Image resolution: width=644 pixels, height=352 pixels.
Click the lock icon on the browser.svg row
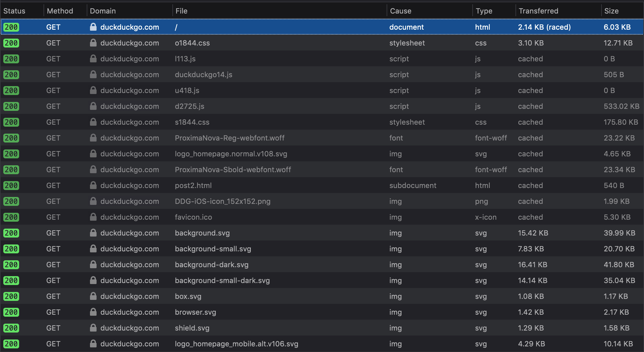pos(93,312)
